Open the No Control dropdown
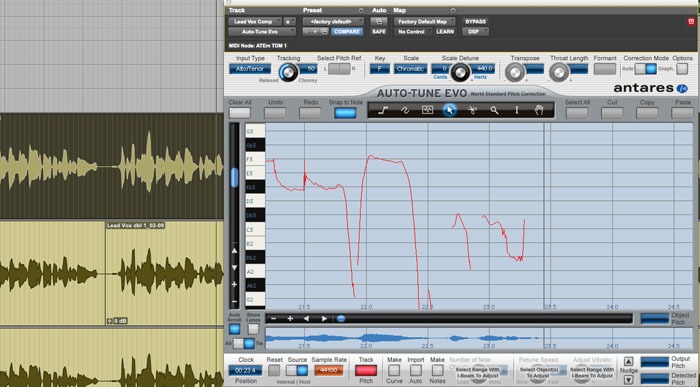Image resolution: width=700 pixels, height=387 pixels. pyautogui.click(x=413, y=32)
